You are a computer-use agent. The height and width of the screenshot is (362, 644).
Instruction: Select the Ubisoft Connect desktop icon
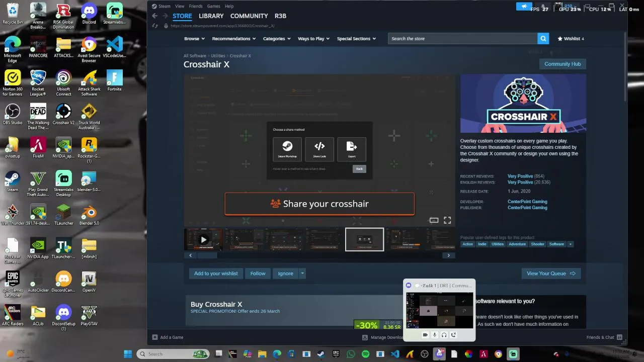(63, 83)
